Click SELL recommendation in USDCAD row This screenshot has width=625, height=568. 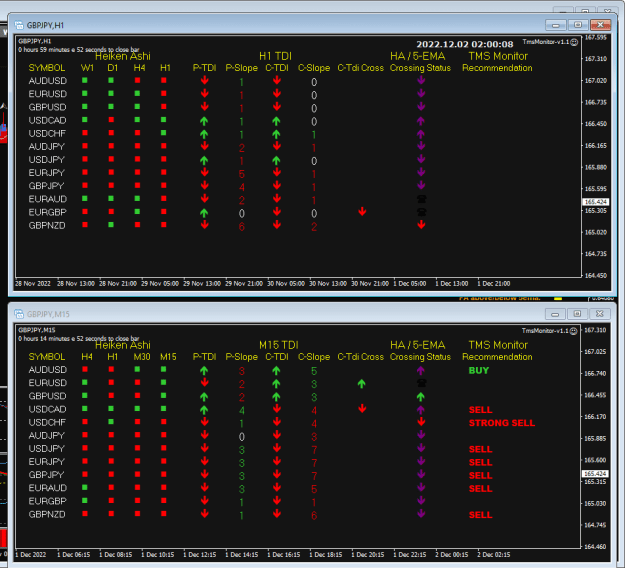[x=481, y=410]
